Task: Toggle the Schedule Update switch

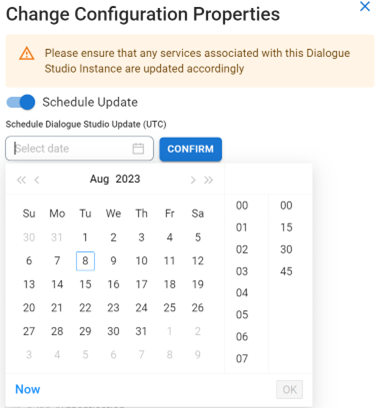Action: pos(21,102)
